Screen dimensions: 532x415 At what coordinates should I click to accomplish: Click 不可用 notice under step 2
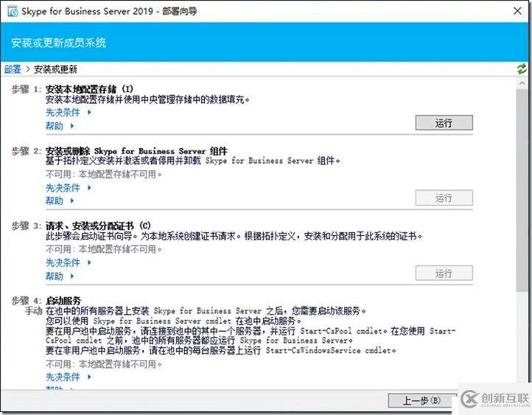(x=104, y=175)
